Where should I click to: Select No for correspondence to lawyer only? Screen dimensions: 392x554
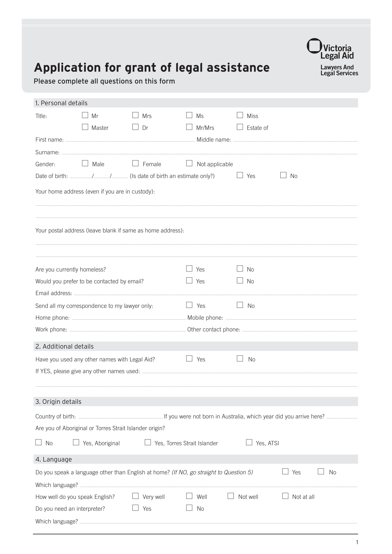point(240,305)
